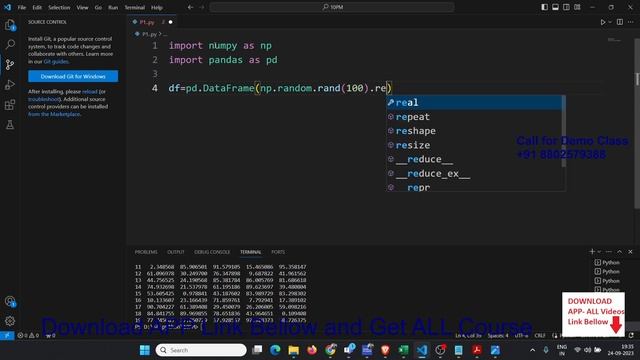Image resolution: width=640 pixels, height=360 pixels.
Task: Open the Extensions view
Action: coord(10,104)
